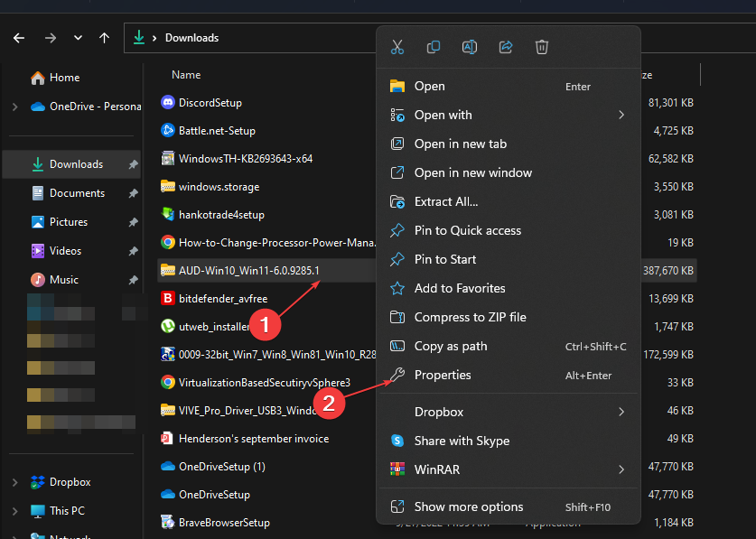Screen dimensions: 756x539
Task: Open recent locations dropdown chevron
Action: (x=78, y=38)
